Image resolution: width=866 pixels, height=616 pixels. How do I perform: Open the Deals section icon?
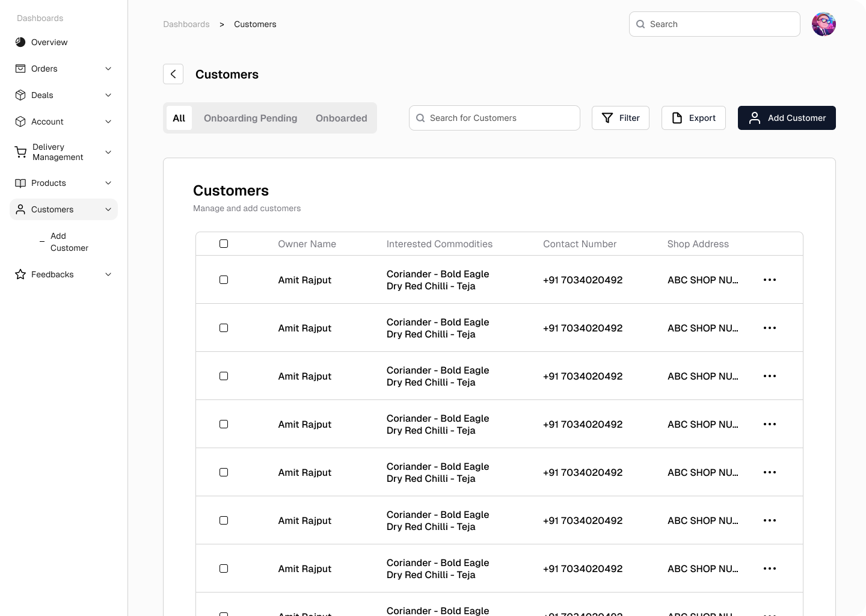tap(20, 95)
